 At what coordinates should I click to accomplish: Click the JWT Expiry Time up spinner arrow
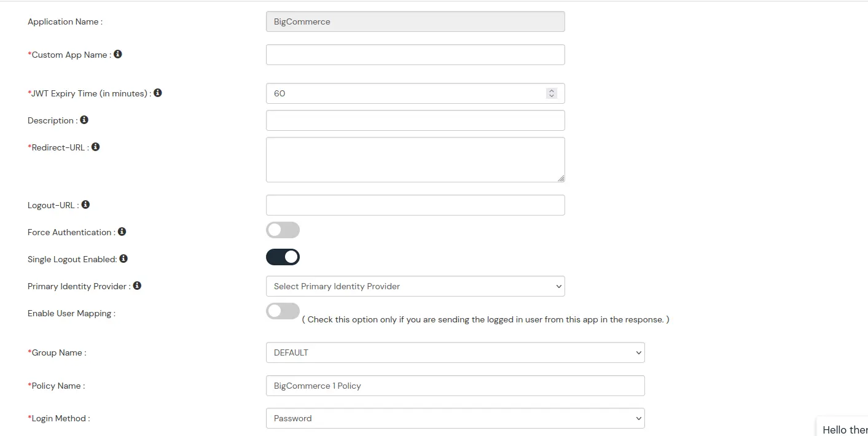[x=551, y=90]
